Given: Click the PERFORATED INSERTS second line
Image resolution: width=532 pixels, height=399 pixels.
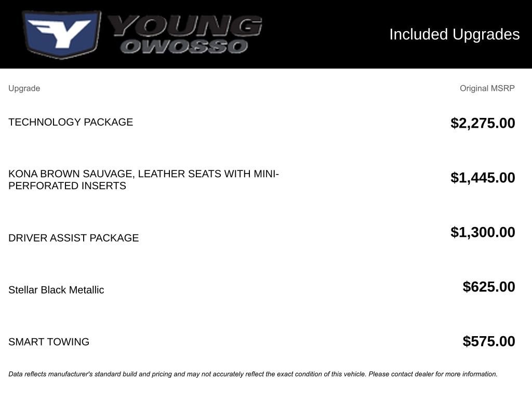Looking at the screenshot, I should pos(67,185).
